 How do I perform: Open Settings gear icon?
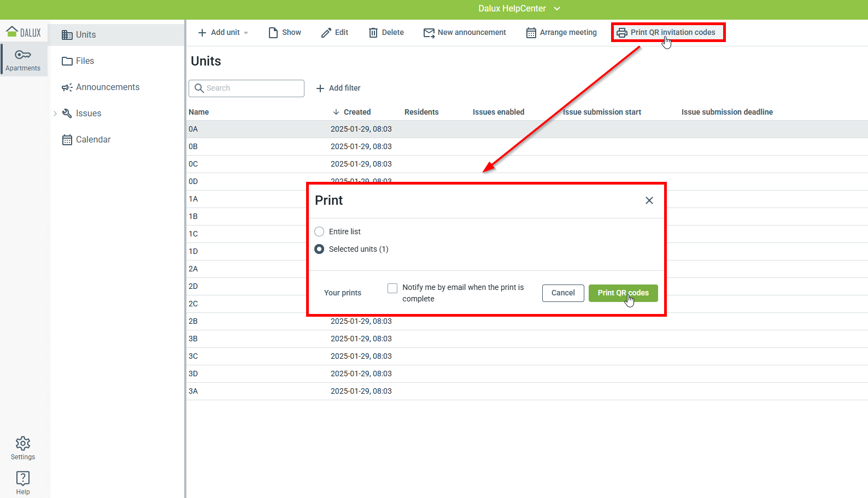[x=23, y=443]
